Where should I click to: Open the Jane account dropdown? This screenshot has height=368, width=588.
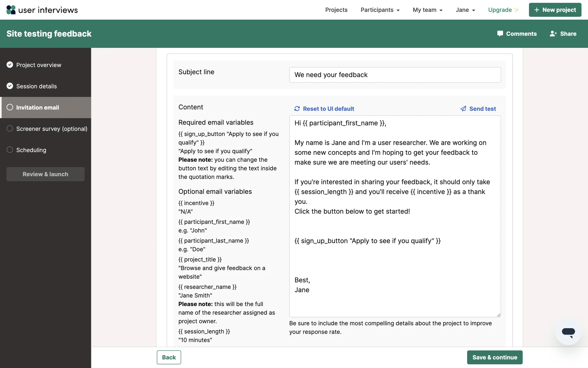[x=465, y=10]
